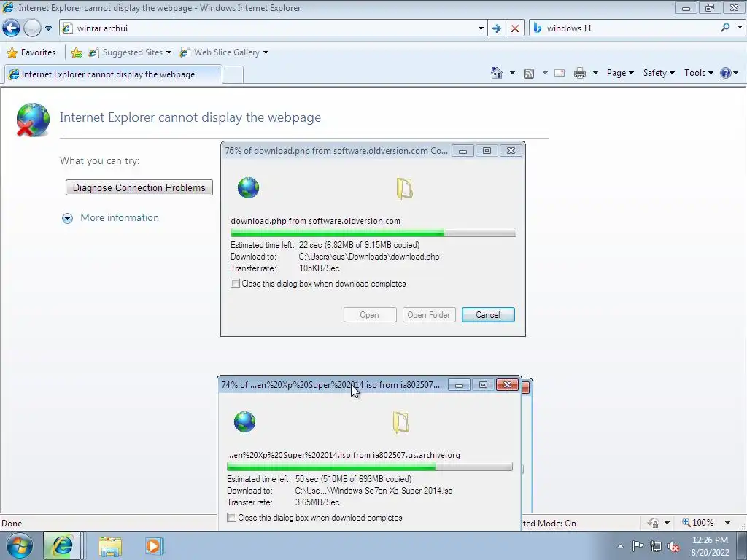Expand More information section arrow
747x560 pixels.
[67, 218]
